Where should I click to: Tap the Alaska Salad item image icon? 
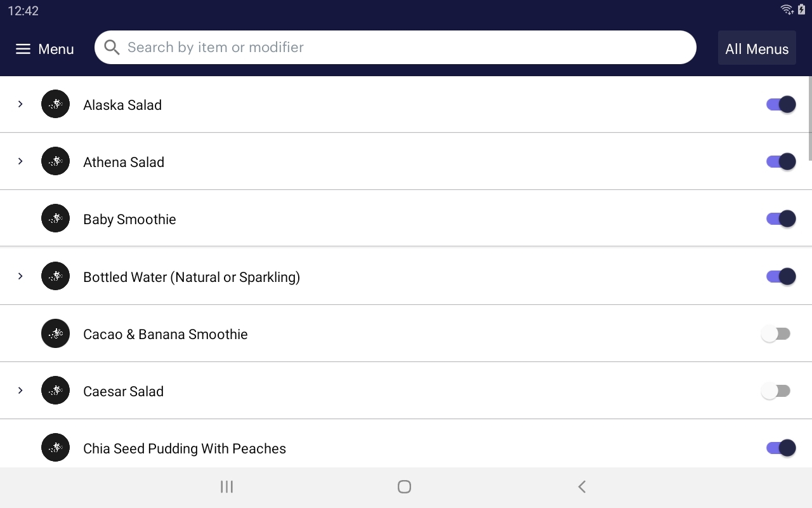pos(55,104)
